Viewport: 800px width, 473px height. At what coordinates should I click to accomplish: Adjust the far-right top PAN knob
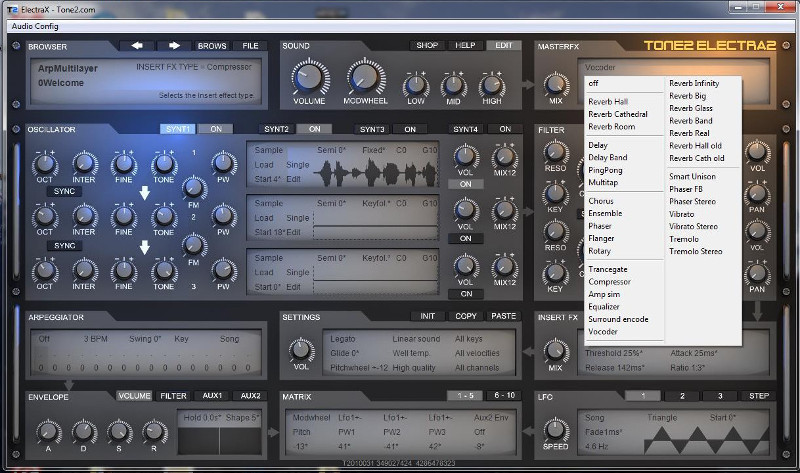(757, 194)
